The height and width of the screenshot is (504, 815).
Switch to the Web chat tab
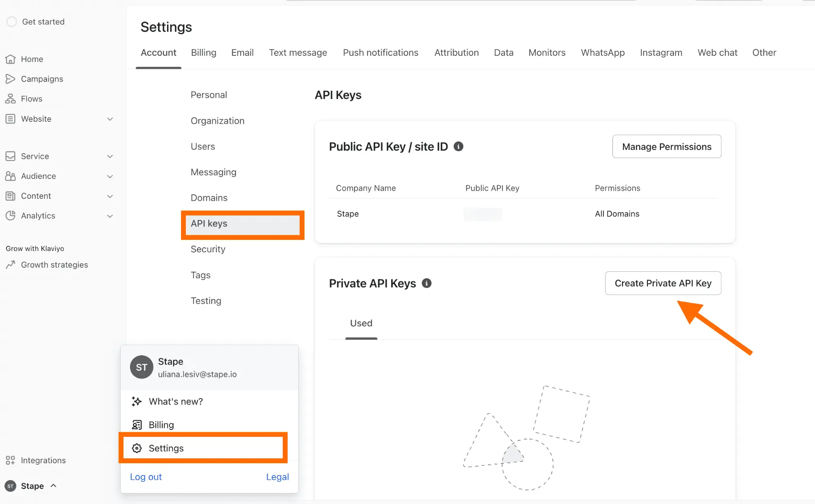pos(717,53)
